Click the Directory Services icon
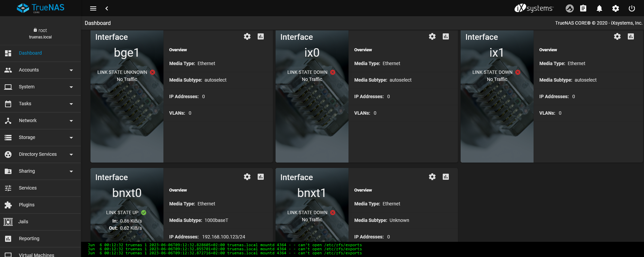 8,154
